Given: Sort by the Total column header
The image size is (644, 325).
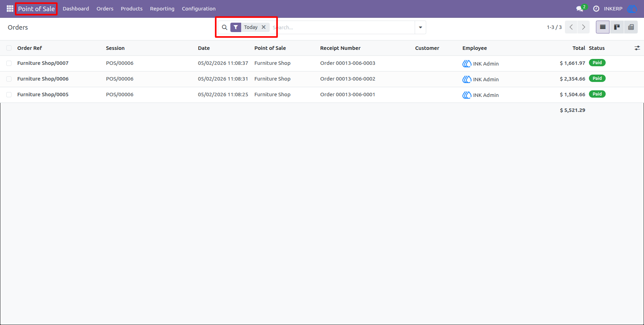Looking at the screenshot, I should [578, 48].
